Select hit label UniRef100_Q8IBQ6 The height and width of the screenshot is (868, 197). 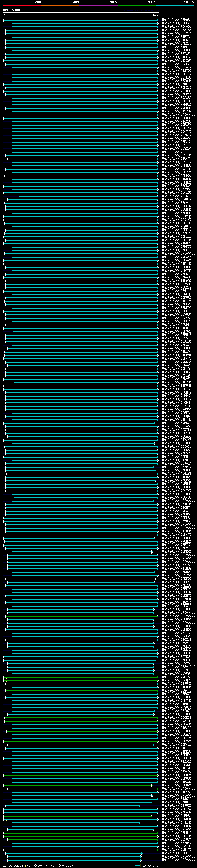coord(177,91)
